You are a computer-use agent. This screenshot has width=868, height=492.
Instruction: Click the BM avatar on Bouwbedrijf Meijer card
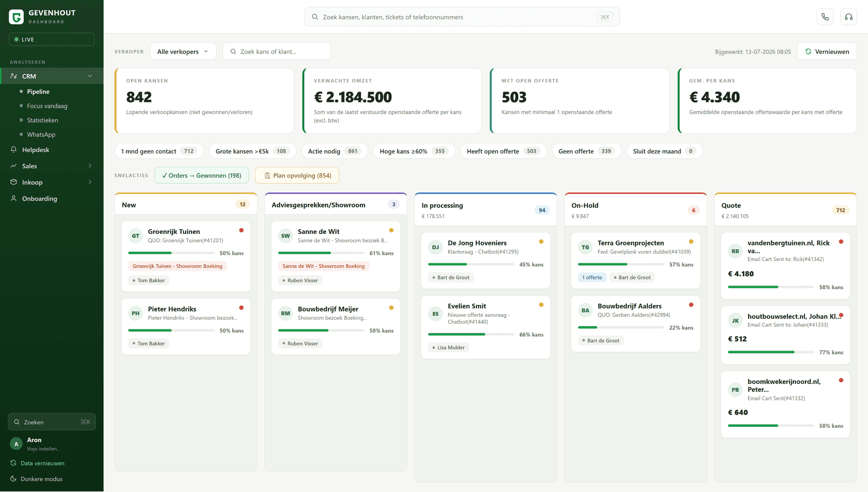coord(285,313)
